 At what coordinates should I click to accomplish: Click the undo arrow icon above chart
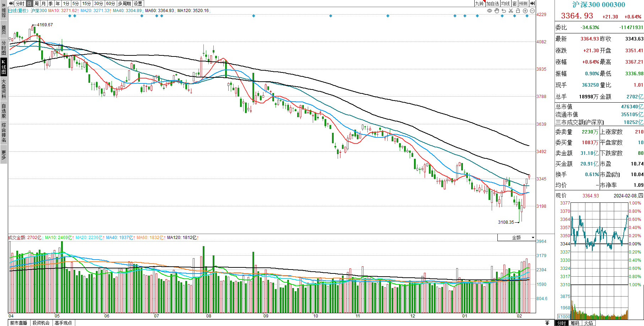click(504, 11)
